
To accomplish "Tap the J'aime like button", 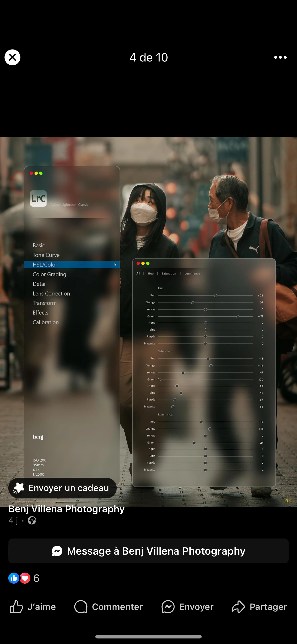I will tap(32, 607).
